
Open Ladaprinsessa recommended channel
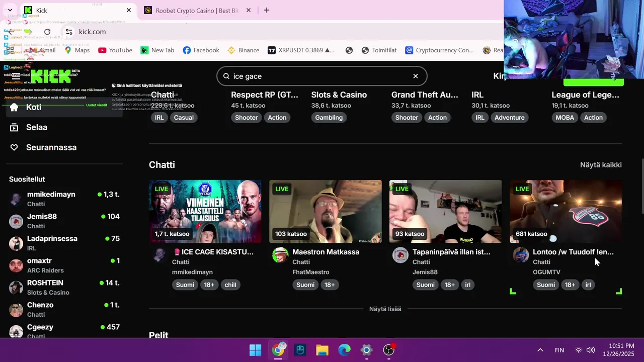(x=64, y=243)
